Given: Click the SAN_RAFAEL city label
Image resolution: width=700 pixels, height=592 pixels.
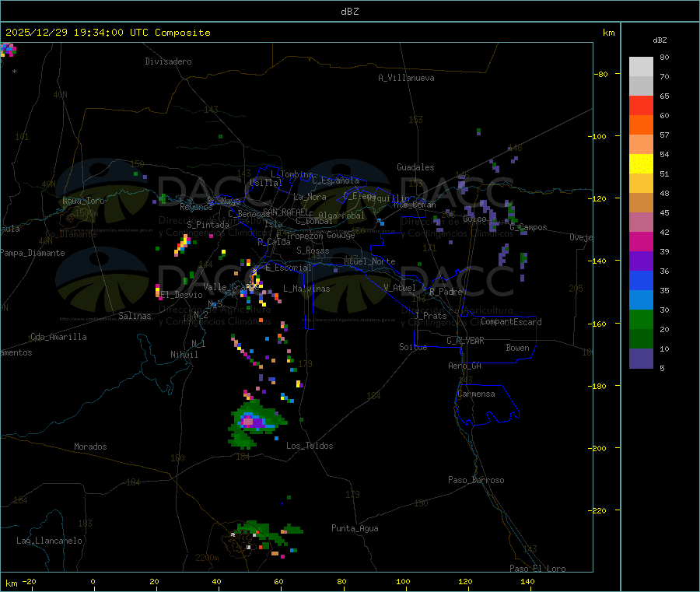Looking at the screenshot, I should click(285, 212).
